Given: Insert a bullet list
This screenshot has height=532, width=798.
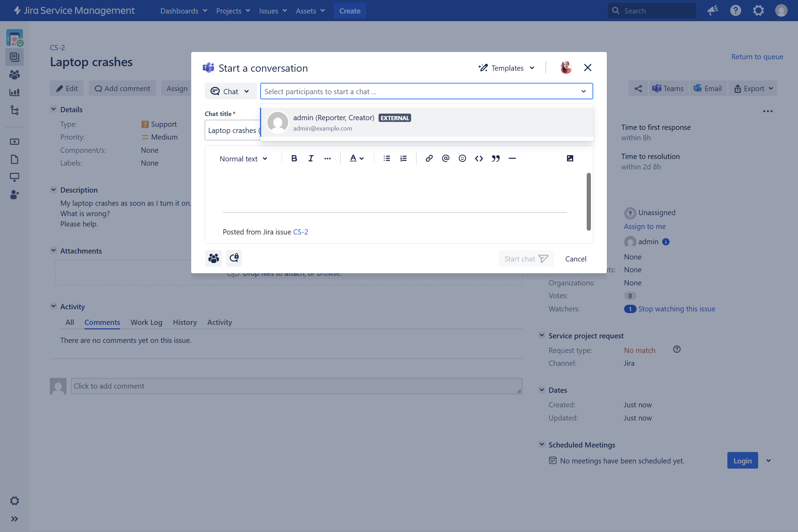Looking at the screenshot, I should point(387,158).
